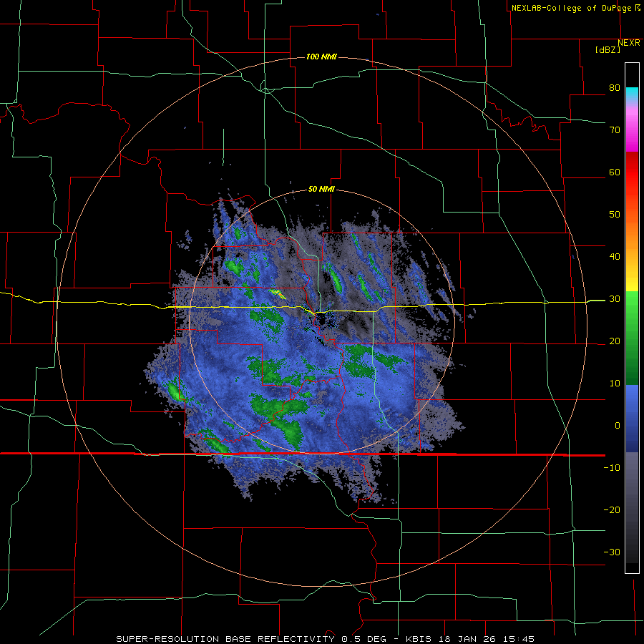Click the 20 value on the dBZ scale
Screen dimensions: 644x644
tap(615, 341)
